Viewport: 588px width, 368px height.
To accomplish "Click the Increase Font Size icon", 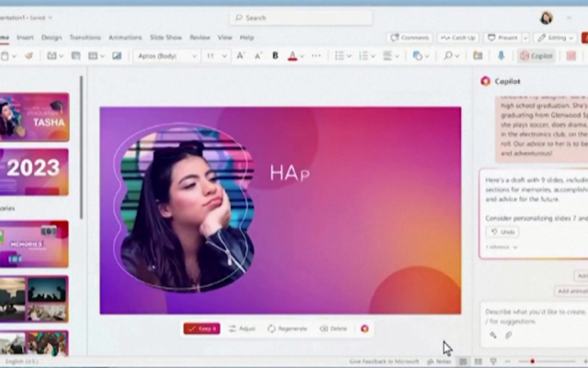I will point(241,56).
